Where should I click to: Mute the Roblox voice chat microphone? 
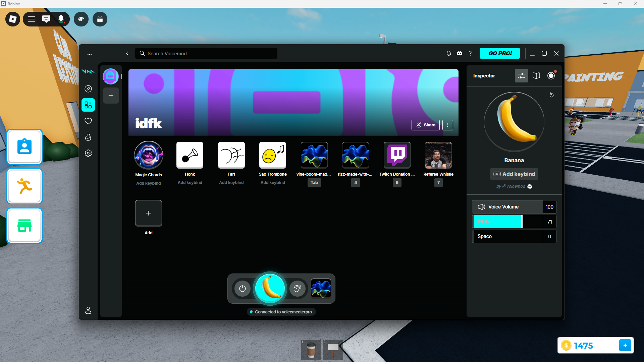click(x=61, y=19)
